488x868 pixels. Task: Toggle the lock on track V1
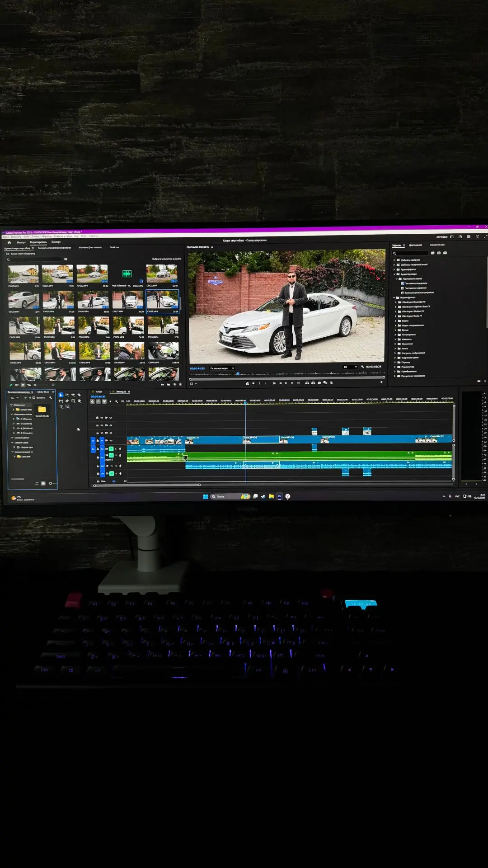(x=97, y=440)
